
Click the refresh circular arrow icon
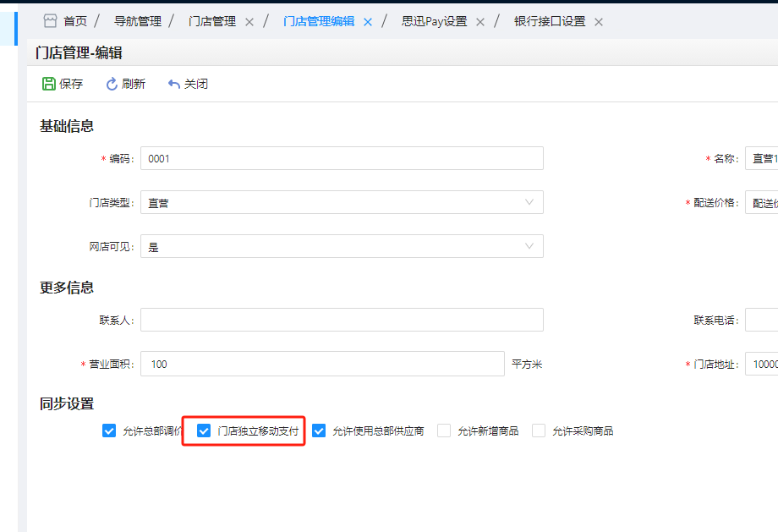[x=112, y=84]
